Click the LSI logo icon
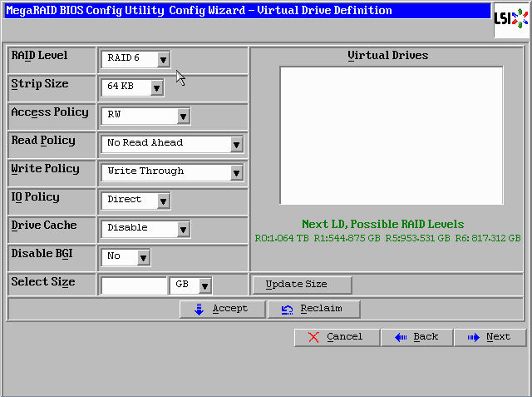 (x=510, y=18)
